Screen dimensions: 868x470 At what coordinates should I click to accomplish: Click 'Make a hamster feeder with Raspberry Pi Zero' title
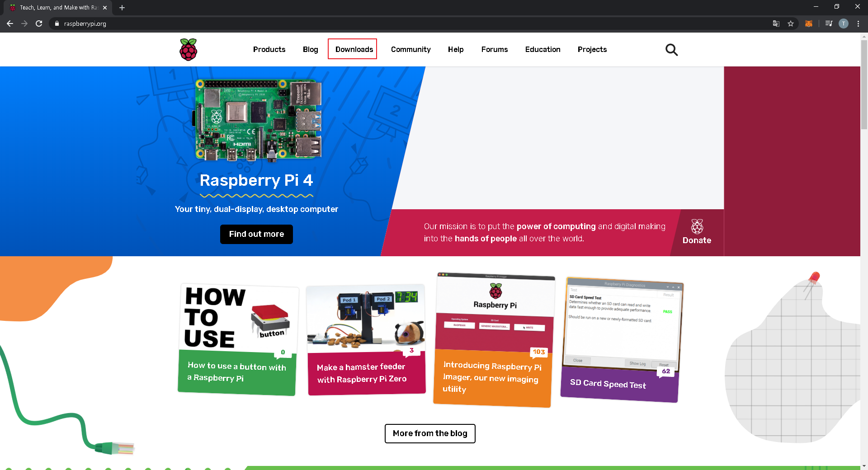tap(362, 373)
